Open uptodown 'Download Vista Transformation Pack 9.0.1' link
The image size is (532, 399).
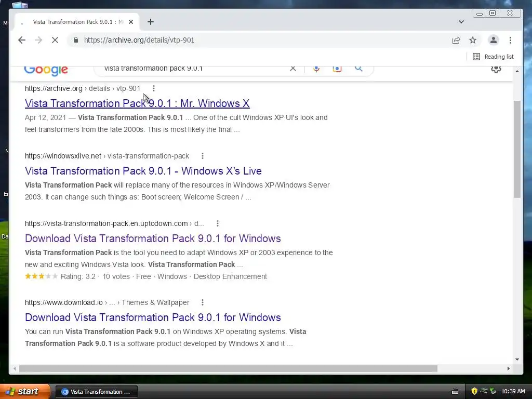coord(153,238)
